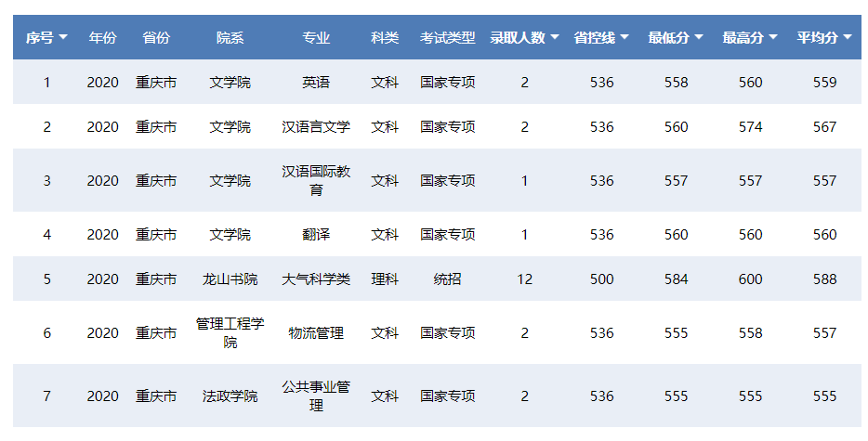Open the 录取人数 column sort arrow
This screenshot has width=868, height=441.
(555, 38)
